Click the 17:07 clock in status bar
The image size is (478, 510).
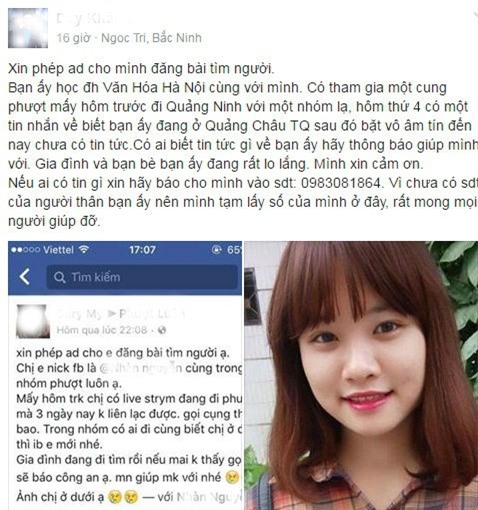[142, 250]
